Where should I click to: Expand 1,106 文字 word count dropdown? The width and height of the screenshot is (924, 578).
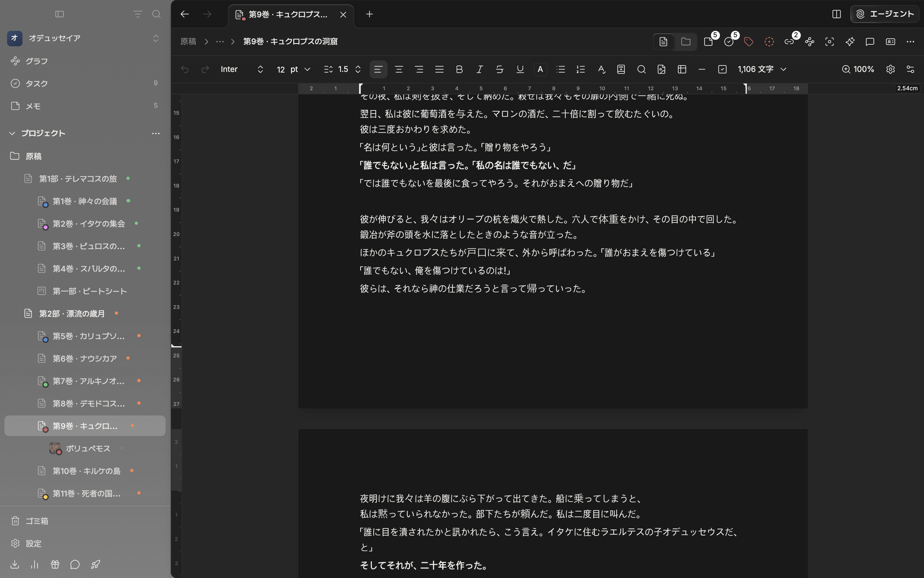point(762,69)
